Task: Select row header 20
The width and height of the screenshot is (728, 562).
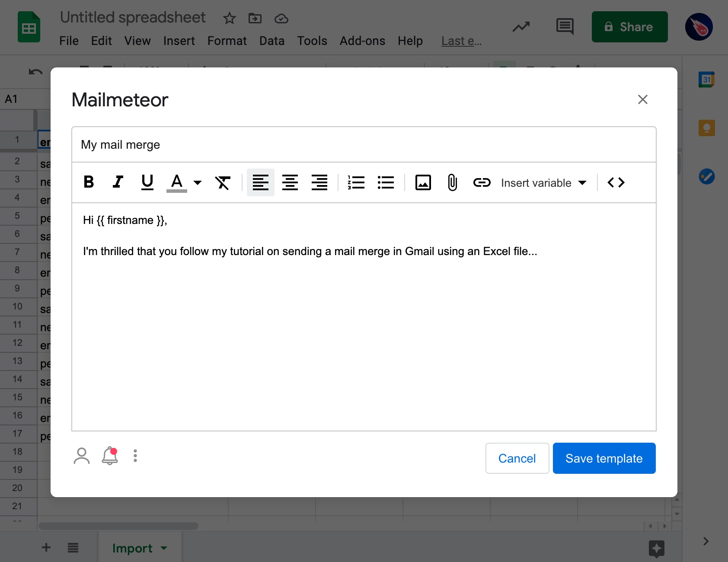Action: pyautogui.click(x=17, y=488)
